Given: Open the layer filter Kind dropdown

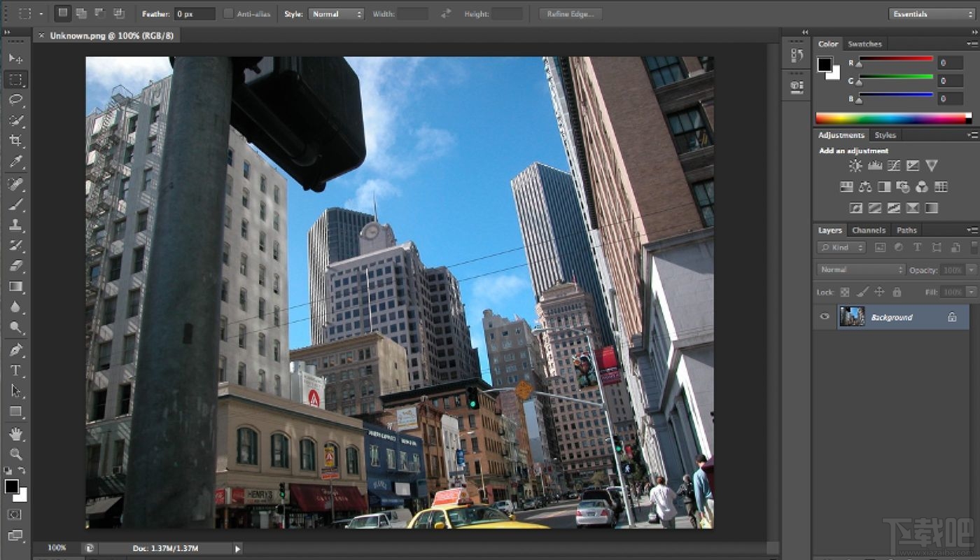Looking at the screenshot, I should coord(841,247).
